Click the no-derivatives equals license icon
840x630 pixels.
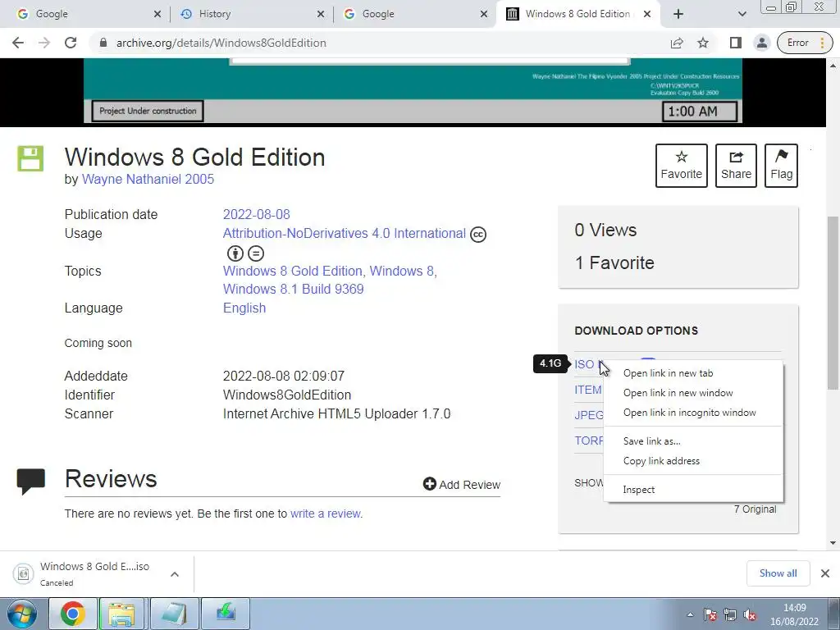(x=256, y=253)
